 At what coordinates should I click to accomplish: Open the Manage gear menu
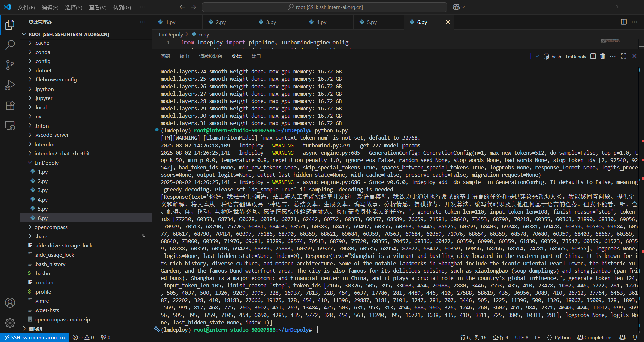pyautogui.click(x=10, y=323)
